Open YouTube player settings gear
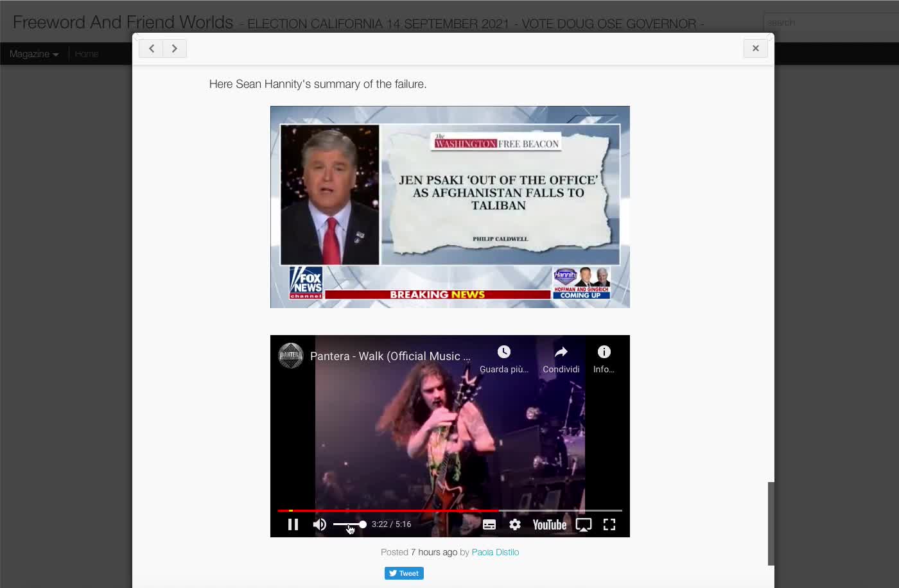899x588 pixels. click(515, 524)
